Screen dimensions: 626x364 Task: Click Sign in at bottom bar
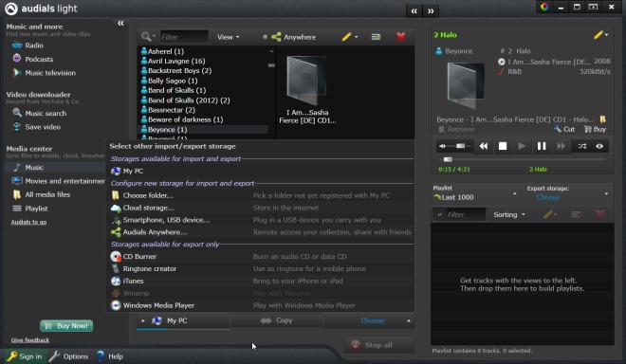tap(25, 356)
